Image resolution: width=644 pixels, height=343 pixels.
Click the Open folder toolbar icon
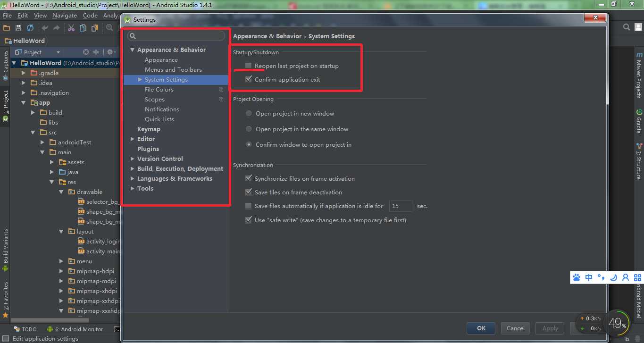click(x=7, y=28)
